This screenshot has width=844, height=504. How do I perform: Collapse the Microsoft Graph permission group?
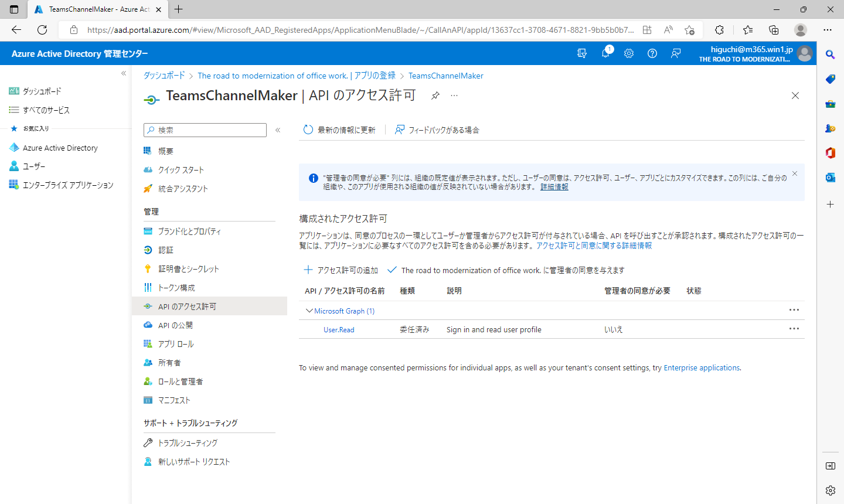coord(309,311)
